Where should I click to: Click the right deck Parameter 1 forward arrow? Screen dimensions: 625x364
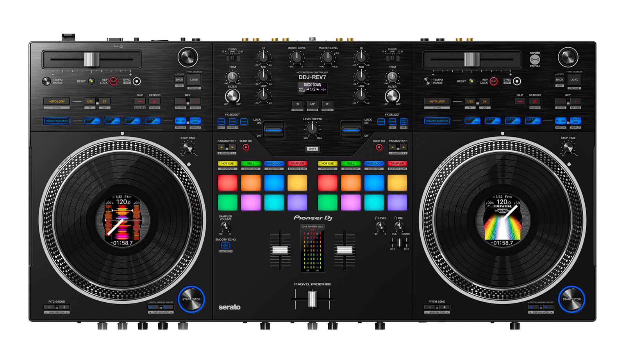pyautogui.click(x=404, y=147)
